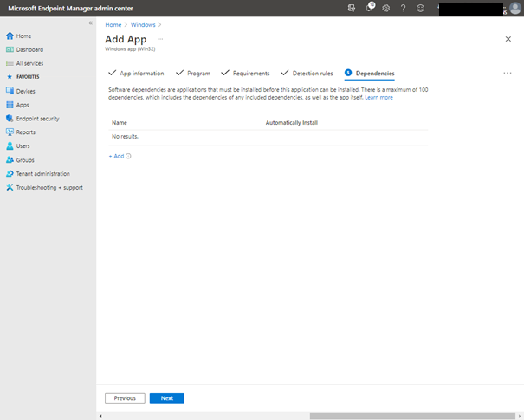The width and height of the screenshot is (524, 420).
Task: Open the notifications bell icon
Action: pyautogui.click(x=370, y=7)
